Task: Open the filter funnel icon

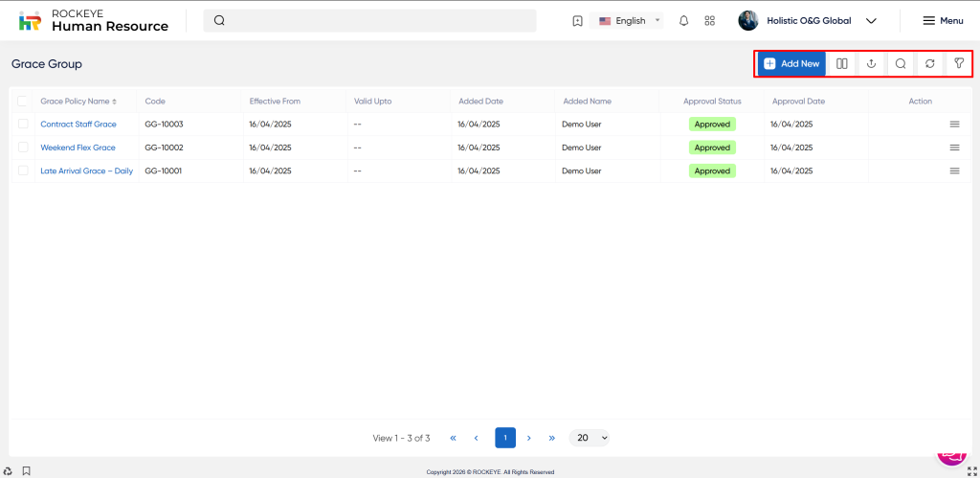Action: (958, 64)
